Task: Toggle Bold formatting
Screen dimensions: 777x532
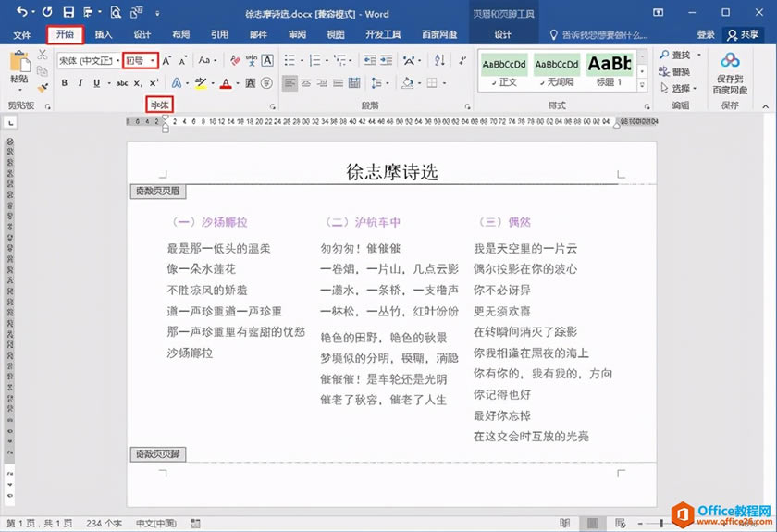Action: pos(65,82)
